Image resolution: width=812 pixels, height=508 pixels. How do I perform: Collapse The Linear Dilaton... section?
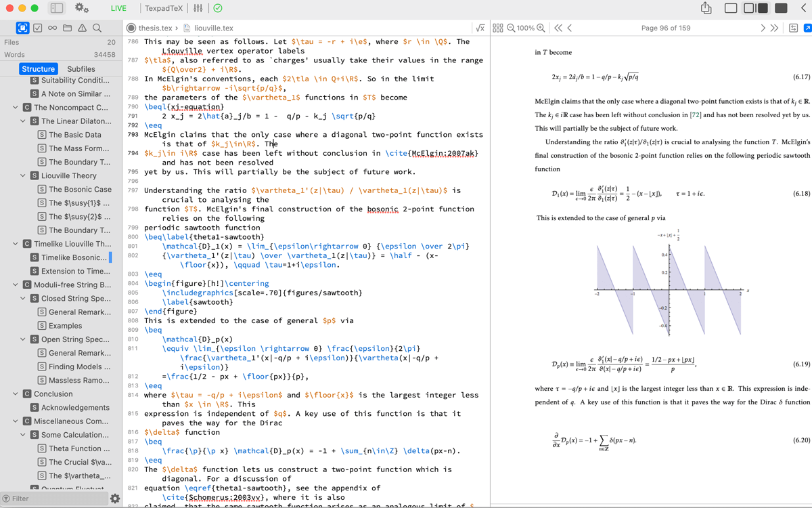(x=23, y=121)
